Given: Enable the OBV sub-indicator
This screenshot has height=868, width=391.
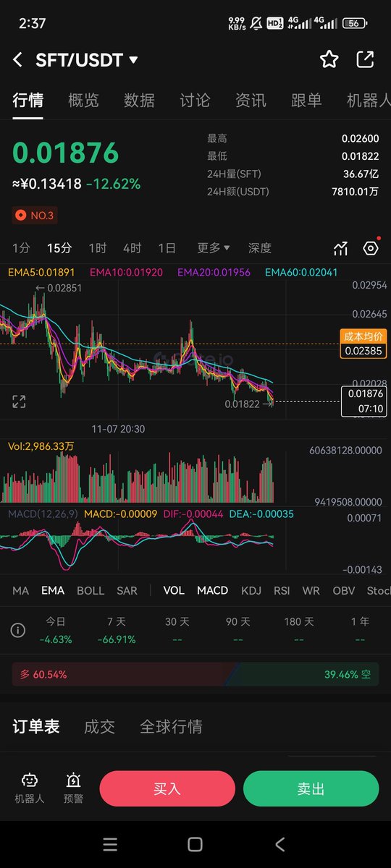Looking at the screenshot, I should click(x=344, y=590).
